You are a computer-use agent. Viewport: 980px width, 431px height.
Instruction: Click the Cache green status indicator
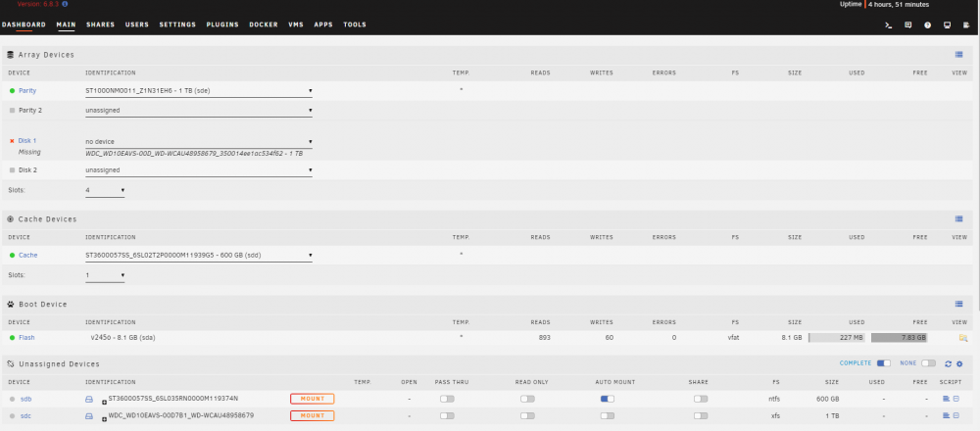(x=12, y=255)
